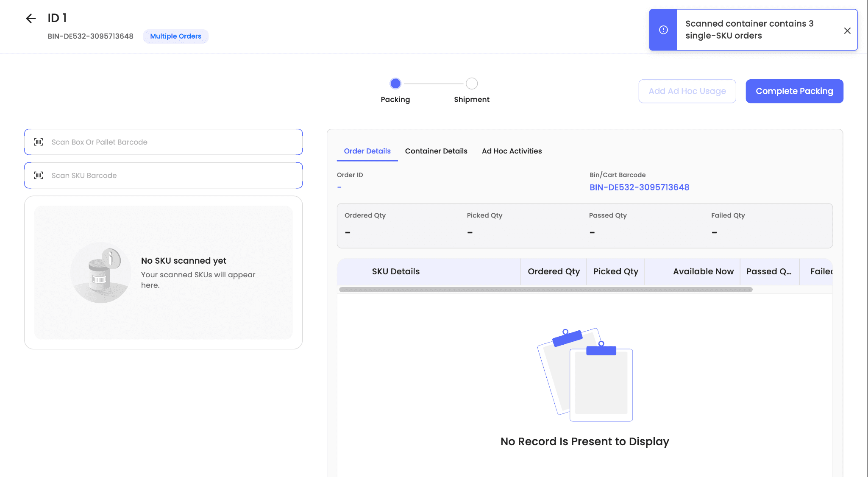Click Add Ad Hoc Usage button
Viewport: 868px width, 477px height.
point(687,91)
